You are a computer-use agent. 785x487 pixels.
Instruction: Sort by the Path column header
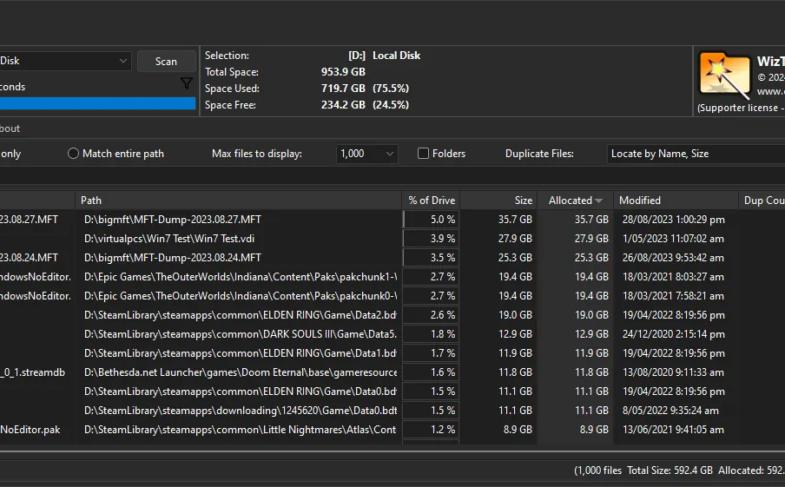click(238, 200)
